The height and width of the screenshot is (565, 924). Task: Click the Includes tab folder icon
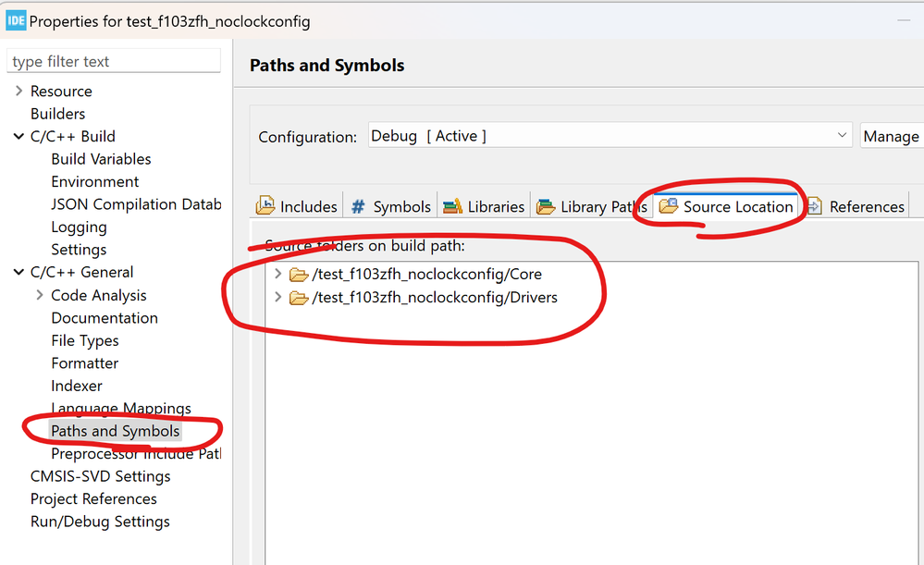[265, 205]
